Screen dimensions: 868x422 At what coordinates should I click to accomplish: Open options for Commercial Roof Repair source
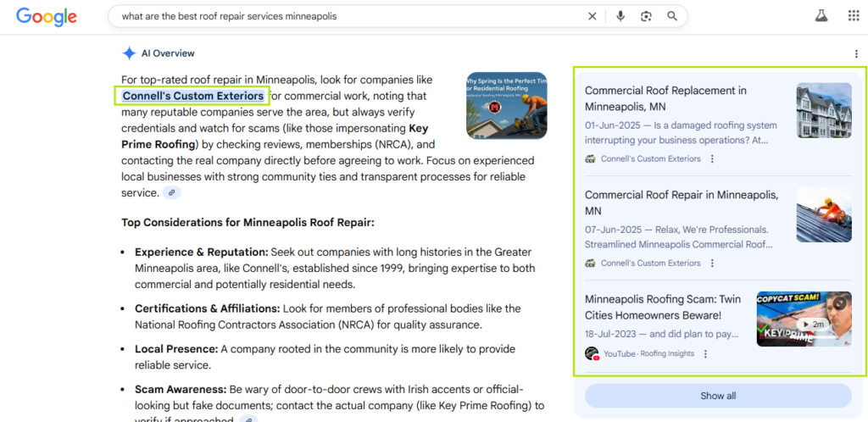pyautogui.click(x=712, y=264)
